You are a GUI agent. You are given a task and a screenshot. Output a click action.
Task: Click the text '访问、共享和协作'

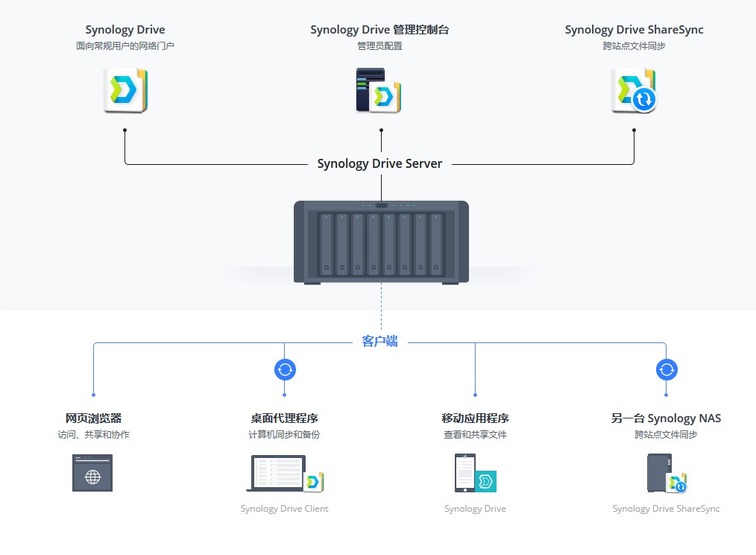pyautogui.click(x=93, y=435)
